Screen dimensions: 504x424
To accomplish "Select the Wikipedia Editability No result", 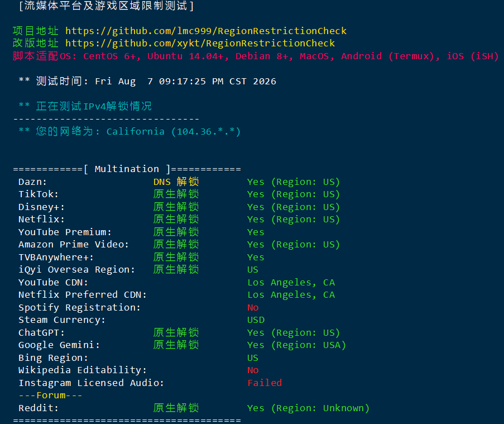I will pyautogui.click(x=253, y=370).
